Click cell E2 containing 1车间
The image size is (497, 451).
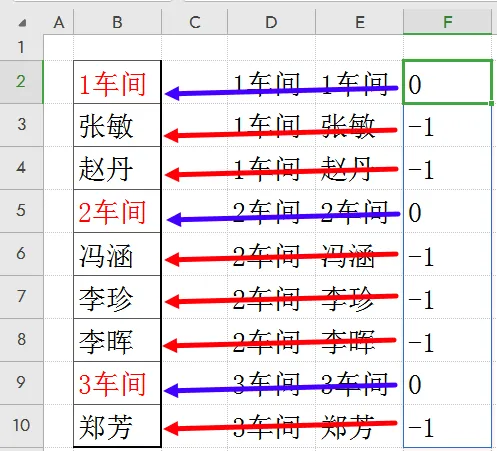[x=359, y=82]
